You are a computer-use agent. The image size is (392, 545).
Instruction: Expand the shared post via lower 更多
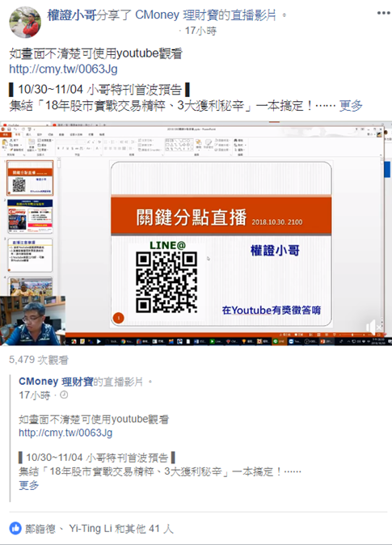point(29,485)
